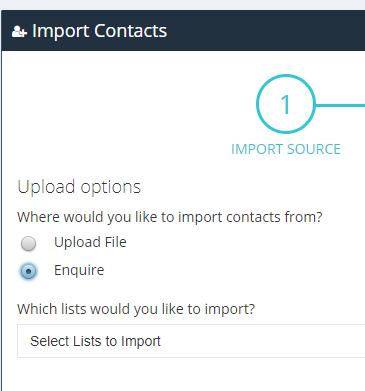Click the 'Which lists would you like to import?' label
This screenshot has width=365, height=391.
pos(136,309)
